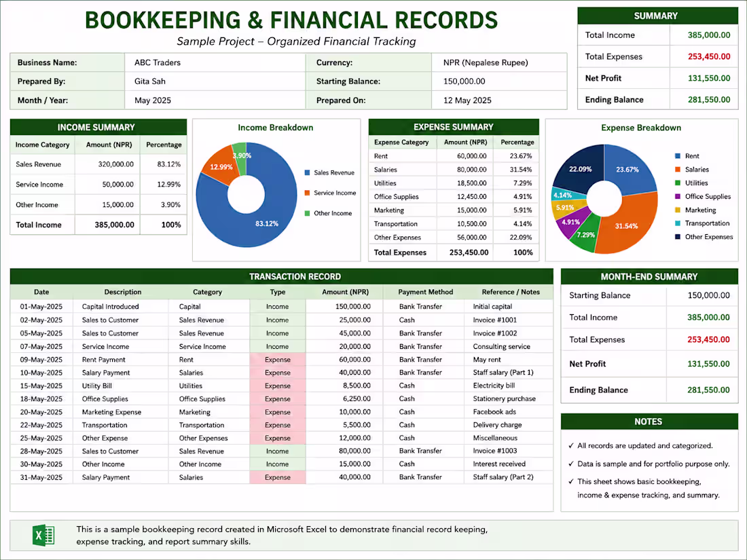Click the 'NOTES' panel header
Viewport: 747px width, 560px height.
[649, 422]
